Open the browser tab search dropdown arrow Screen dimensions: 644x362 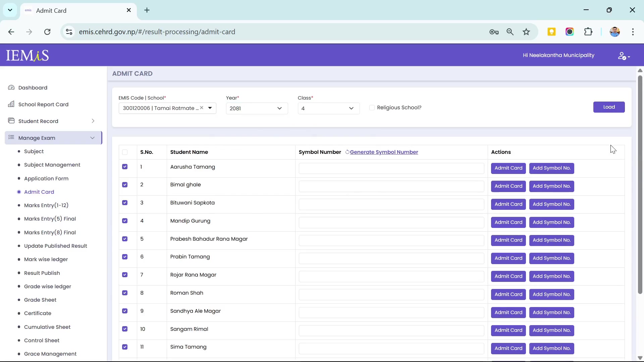coord(10,10)
